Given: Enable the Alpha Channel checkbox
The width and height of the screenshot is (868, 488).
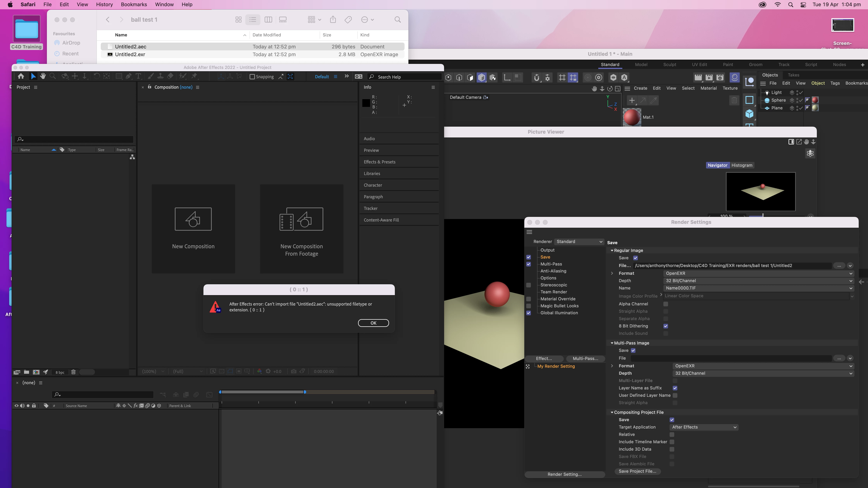Looking at the screenshot, I should [666, 304].
